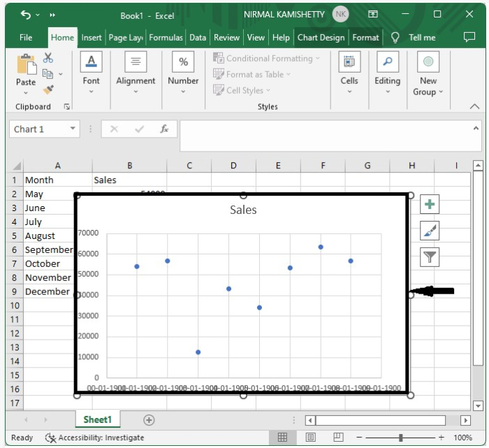Image resolution: width=489 pixels, height=448 pixels.
Task: Click the Name Box showing Chart 1
Action: tap(40, 129)
